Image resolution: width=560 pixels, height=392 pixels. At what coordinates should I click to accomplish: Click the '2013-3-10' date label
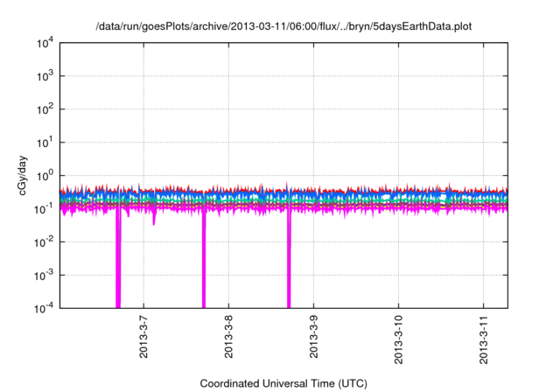pyautogui.click(x=399, y=339)
